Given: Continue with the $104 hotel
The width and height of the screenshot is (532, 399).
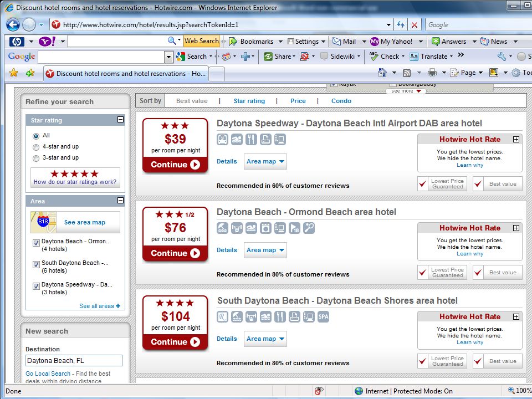Looking at the screenshot, I should 175,342.
